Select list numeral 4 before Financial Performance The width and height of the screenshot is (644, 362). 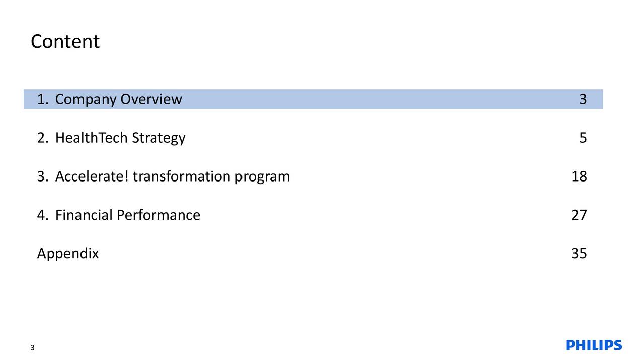(42, 215)
